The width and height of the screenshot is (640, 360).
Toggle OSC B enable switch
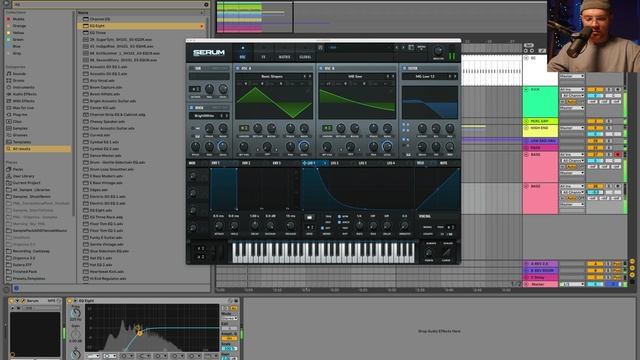(321, 68)
